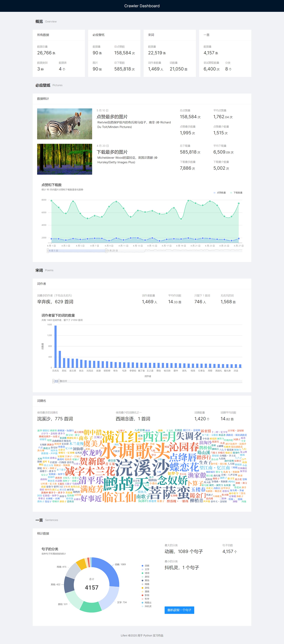Click the random sentence fetch button

[x=179, y=610]
